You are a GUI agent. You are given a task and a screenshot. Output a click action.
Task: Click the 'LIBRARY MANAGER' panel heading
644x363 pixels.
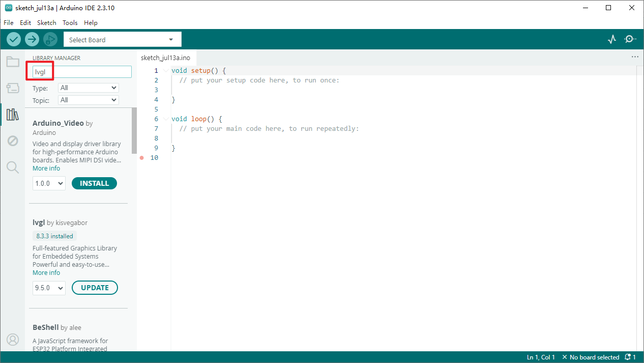point(56,58)
